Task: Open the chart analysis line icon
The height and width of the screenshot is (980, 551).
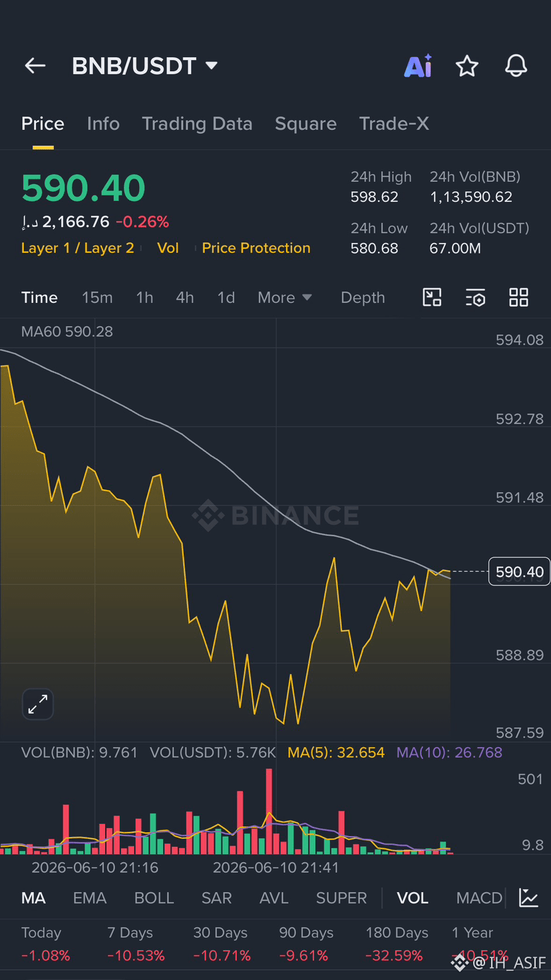Action: point(529,898)
